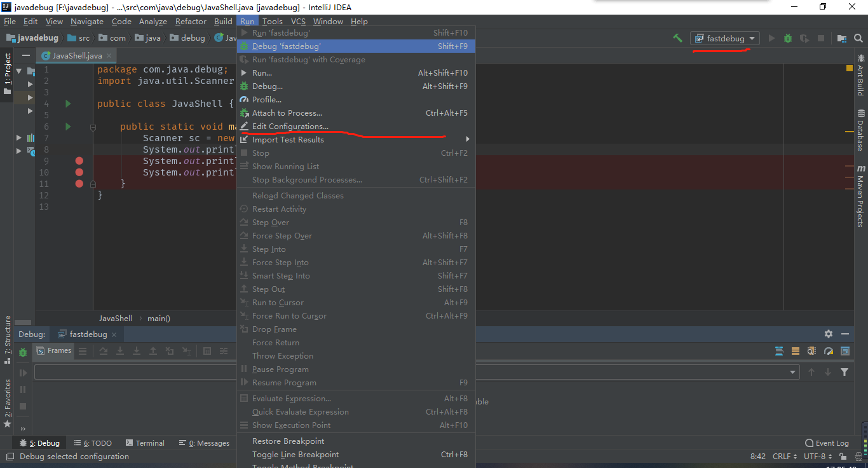Select Attach to Process... menu entry

tap(356, 113)
